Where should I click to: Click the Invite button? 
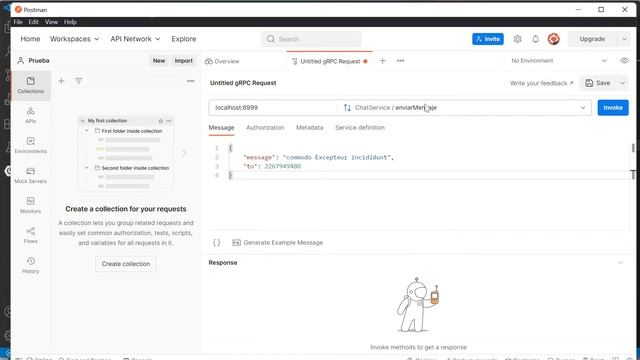point(488,39)
